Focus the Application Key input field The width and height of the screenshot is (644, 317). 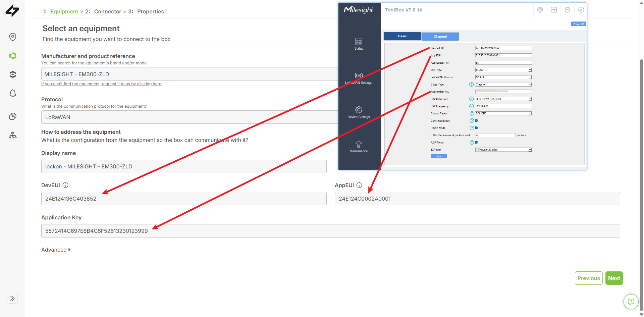coord(331,231)
